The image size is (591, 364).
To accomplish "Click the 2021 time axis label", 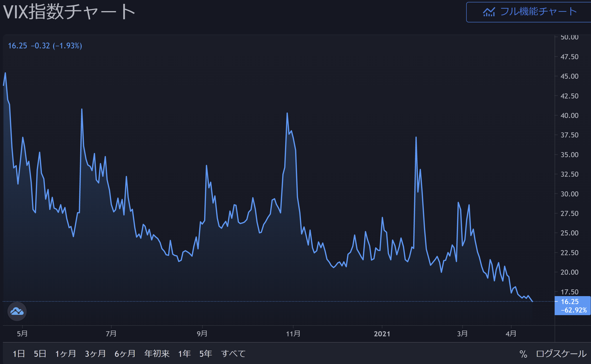I will 382,334.
